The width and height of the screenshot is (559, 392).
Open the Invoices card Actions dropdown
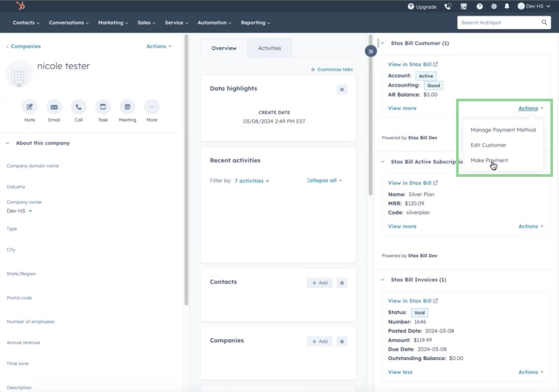tap(531, 372)
